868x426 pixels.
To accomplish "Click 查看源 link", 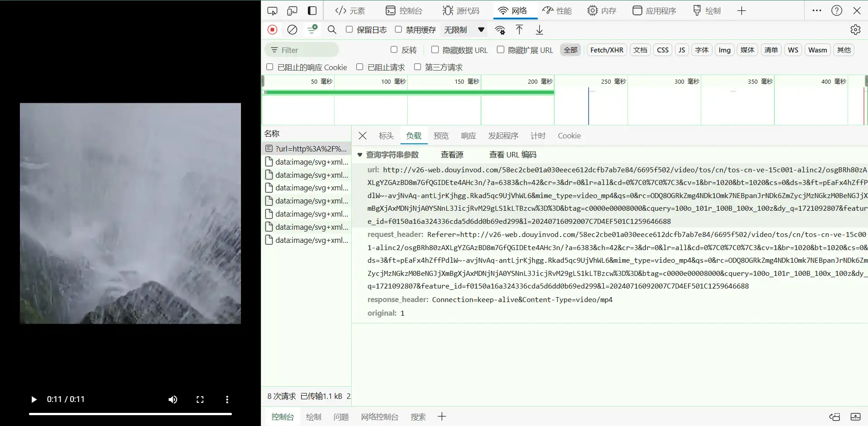I will coord(452,155).
